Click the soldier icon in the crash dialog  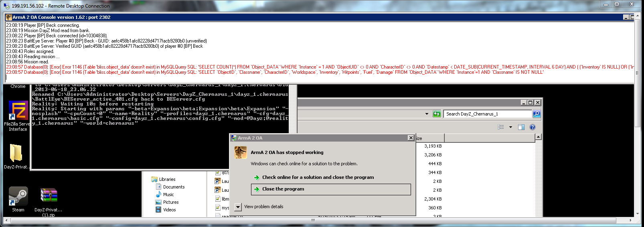click(x=241, y=152)
